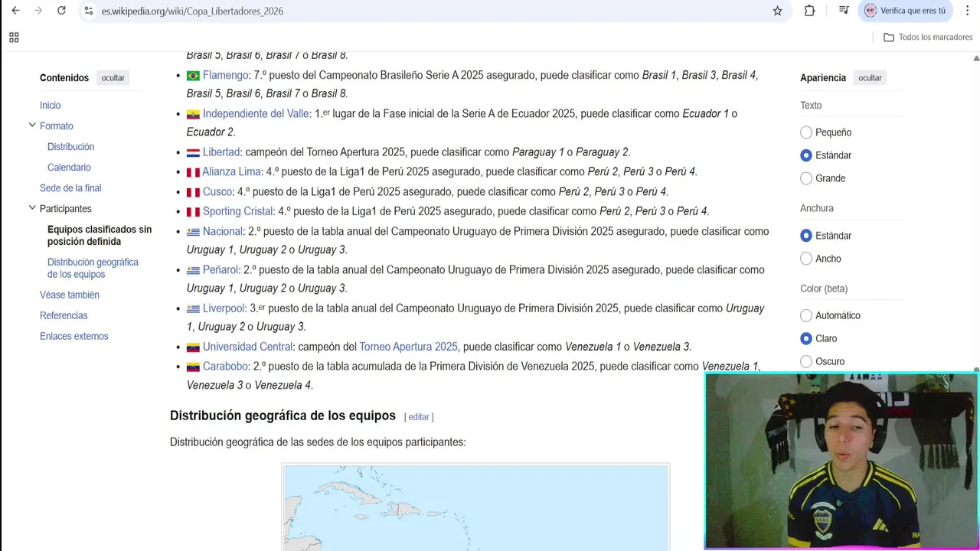Open the apps grid icon in bookmarks bar
980x551 pixels.
click(x=14, y=37)
